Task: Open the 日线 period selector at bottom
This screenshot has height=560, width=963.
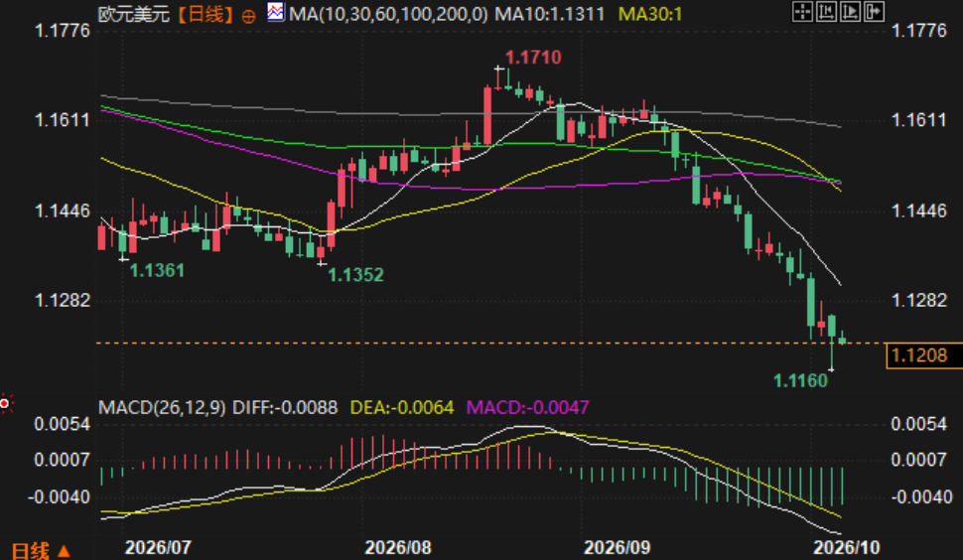Action: click(41, 550)
